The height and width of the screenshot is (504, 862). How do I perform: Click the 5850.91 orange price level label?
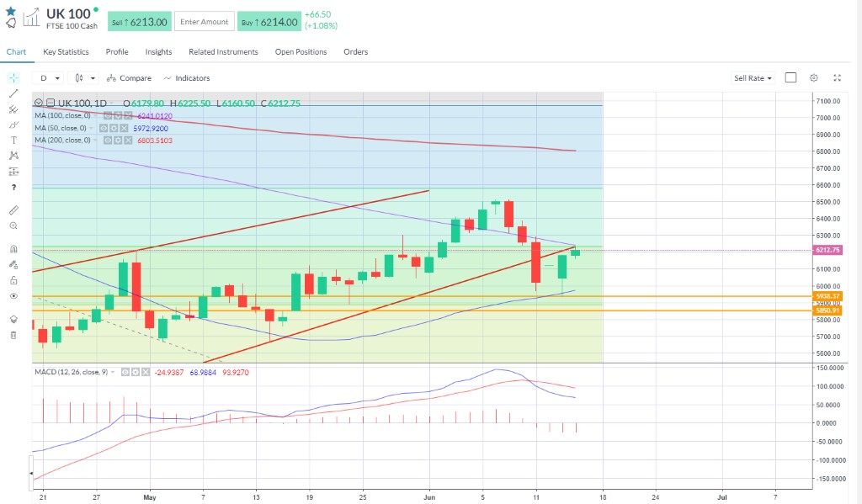(827, 310)
